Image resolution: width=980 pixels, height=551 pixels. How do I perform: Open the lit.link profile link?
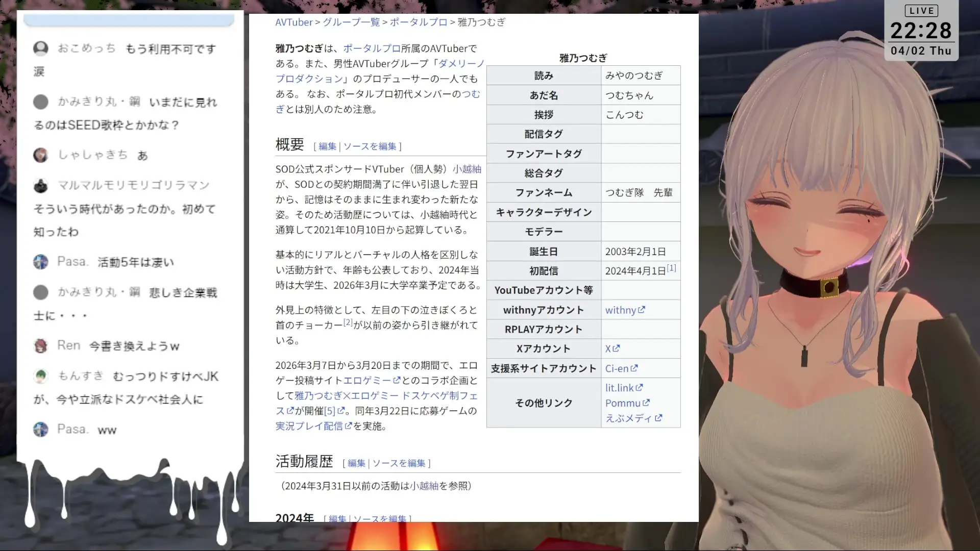619,388
